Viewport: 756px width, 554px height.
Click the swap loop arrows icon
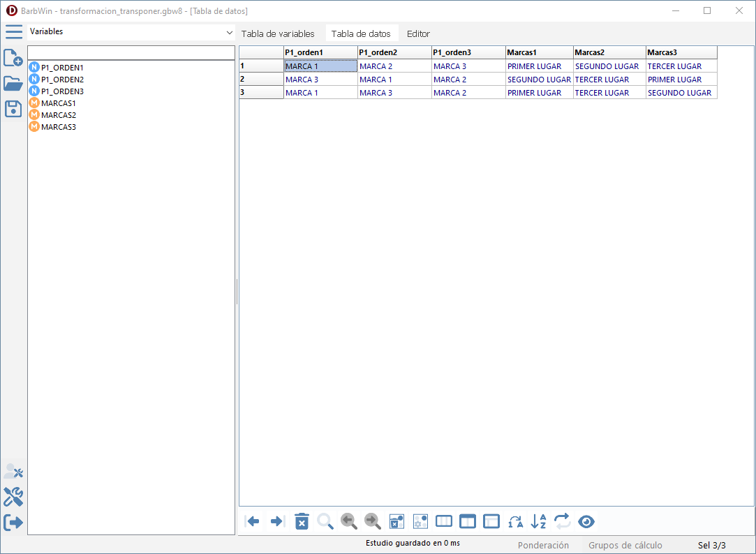562,521
